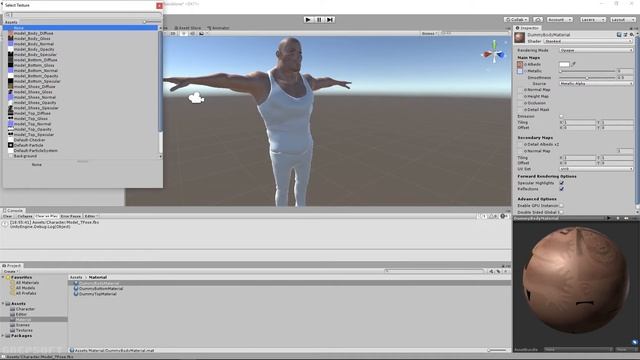Click the Pause button in the toolbar
The image size is (640, 360).
pos(319,20)
